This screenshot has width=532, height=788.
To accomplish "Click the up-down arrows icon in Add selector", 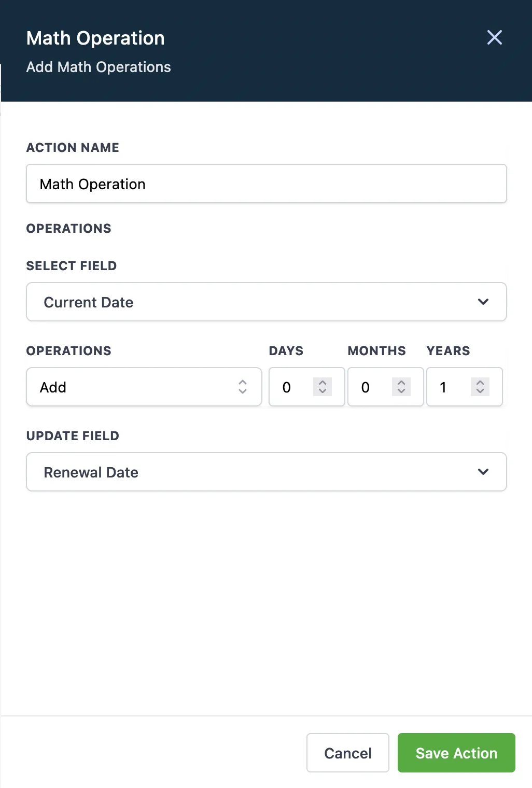I will (243, 387).
